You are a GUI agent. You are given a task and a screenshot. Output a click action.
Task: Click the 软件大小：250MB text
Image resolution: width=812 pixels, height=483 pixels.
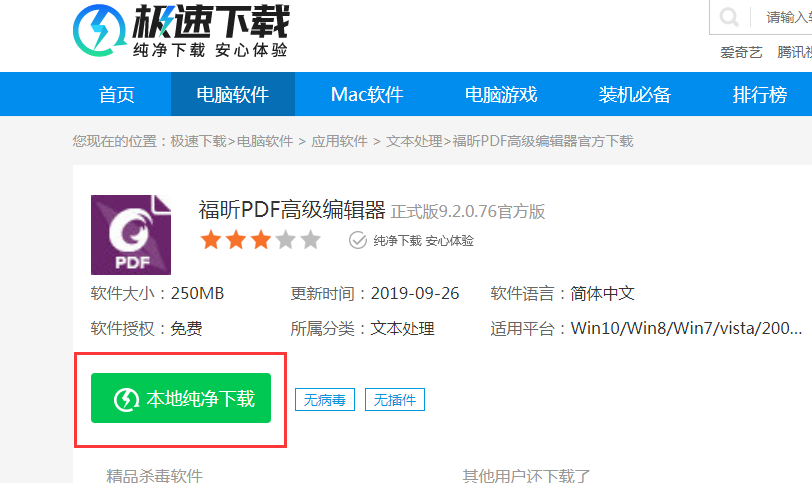[x=157, y=294]
